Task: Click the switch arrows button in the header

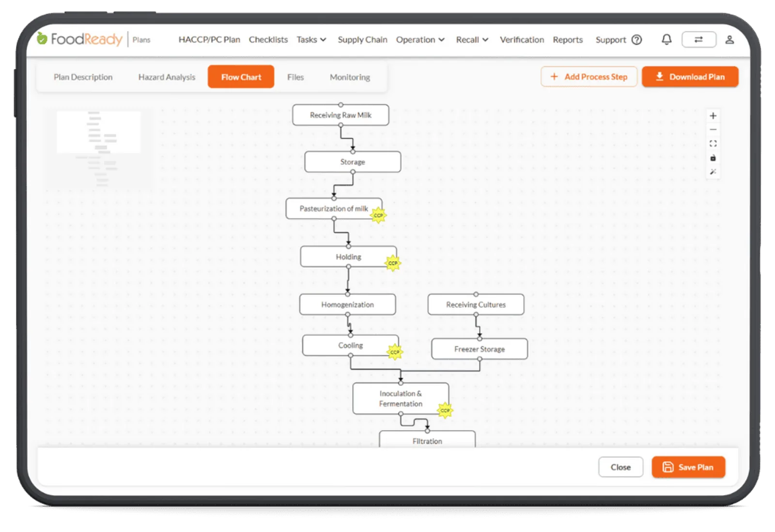Action: point(698,40)
